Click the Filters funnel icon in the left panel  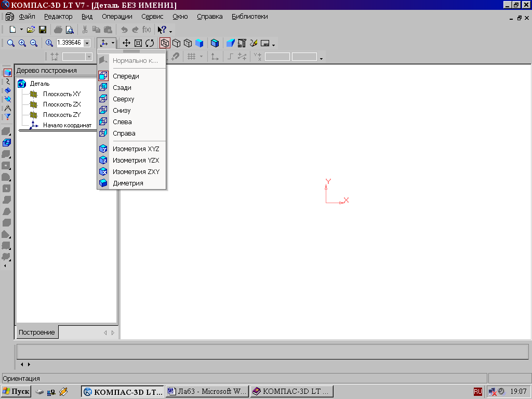[x=7, y=117]
